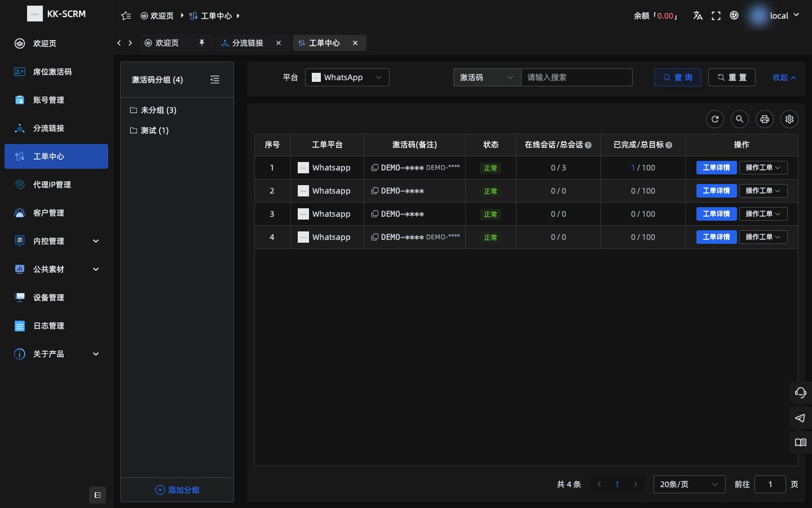Open 操作工单 dropdown for row 2
The height and width of the screenshot is (508, 812).
click(763, 191)
